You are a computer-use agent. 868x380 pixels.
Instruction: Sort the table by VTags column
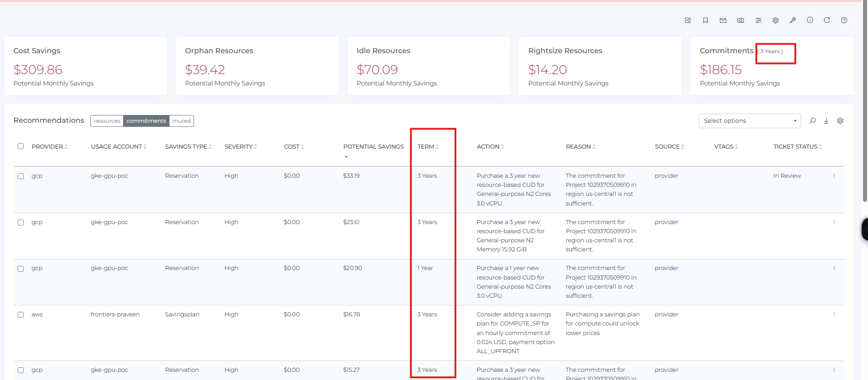tap(726, 146)
